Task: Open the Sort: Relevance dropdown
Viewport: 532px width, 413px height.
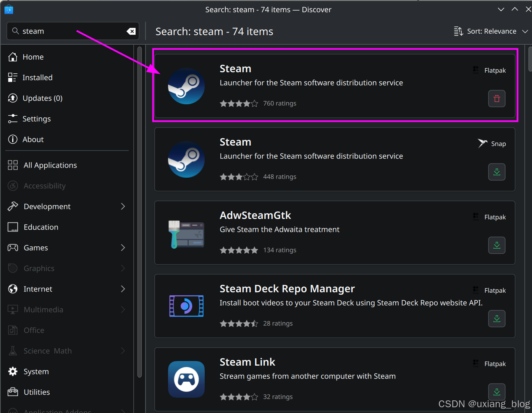Action: point(491,31)
